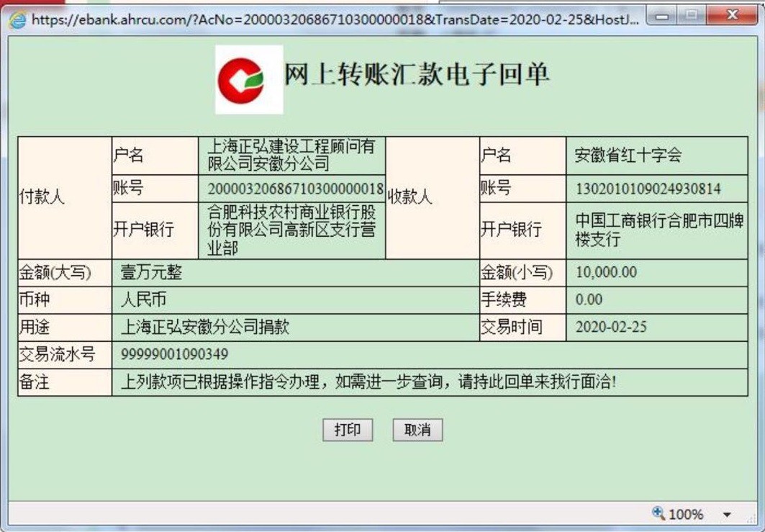
Task: Select payee bank 中国工商银行合肥市四牌楼支行
Action: point(660,230)
